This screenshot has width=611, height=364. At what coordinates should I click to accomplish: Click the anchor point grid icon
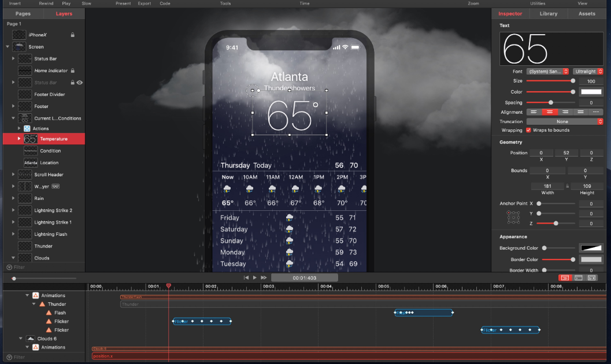513,217
